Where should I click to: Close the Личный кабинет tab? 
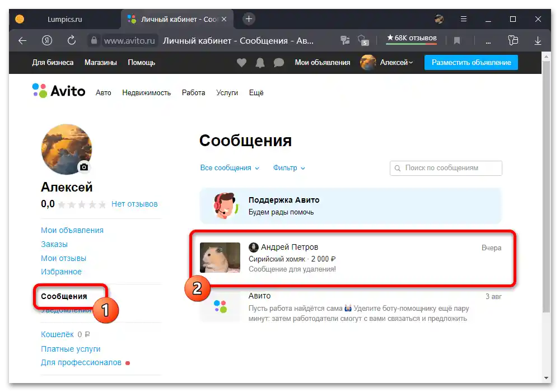pyautogui.click(x=224, y=19)
